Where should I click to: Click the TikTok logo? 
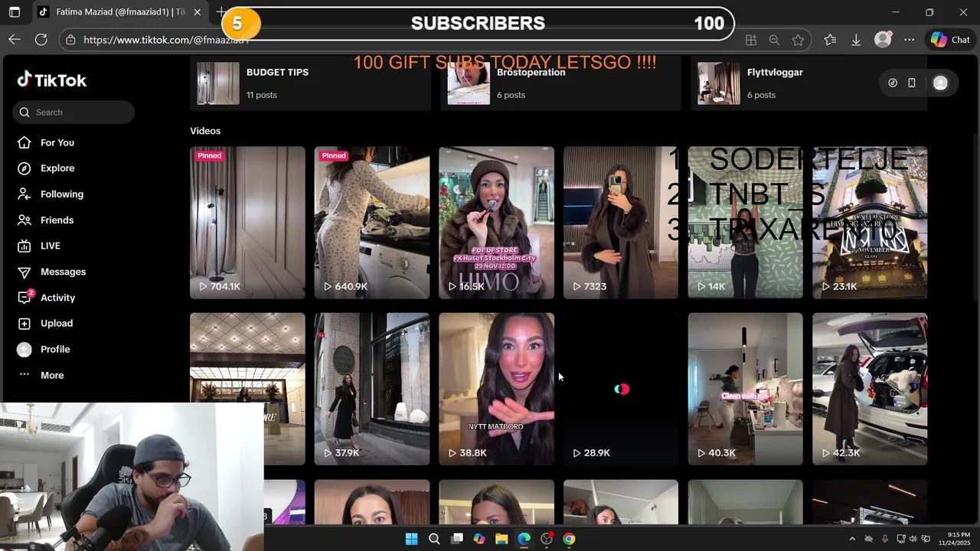(x=52, y=80)
